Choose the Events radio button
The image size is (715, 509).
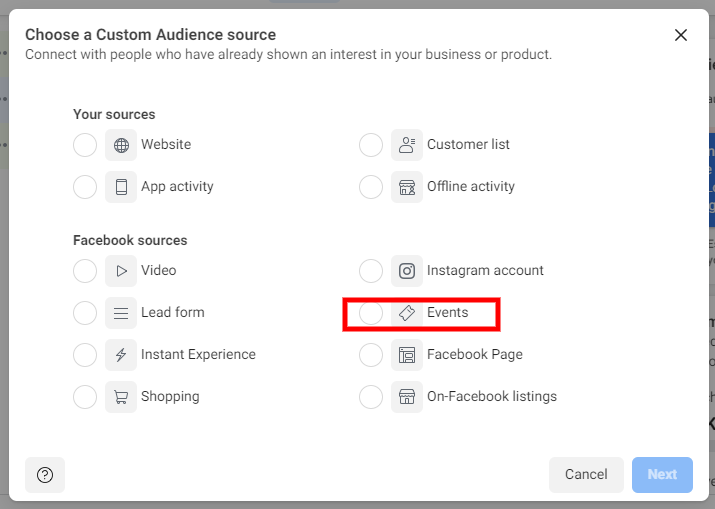pyautogui.click(x=371, y=313)
